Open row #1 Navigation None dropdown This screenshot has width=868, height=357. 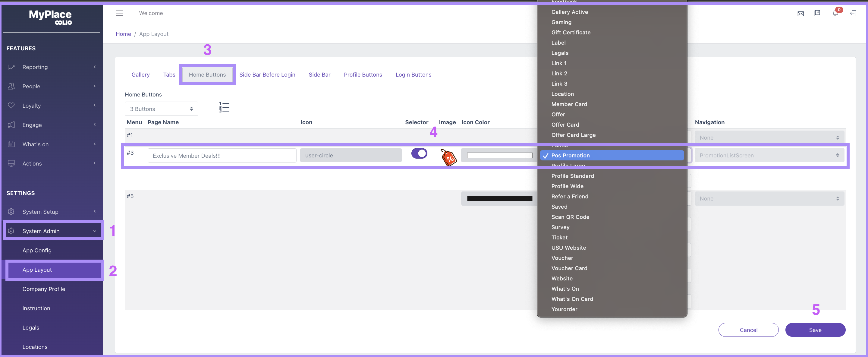tap(769, 137)
